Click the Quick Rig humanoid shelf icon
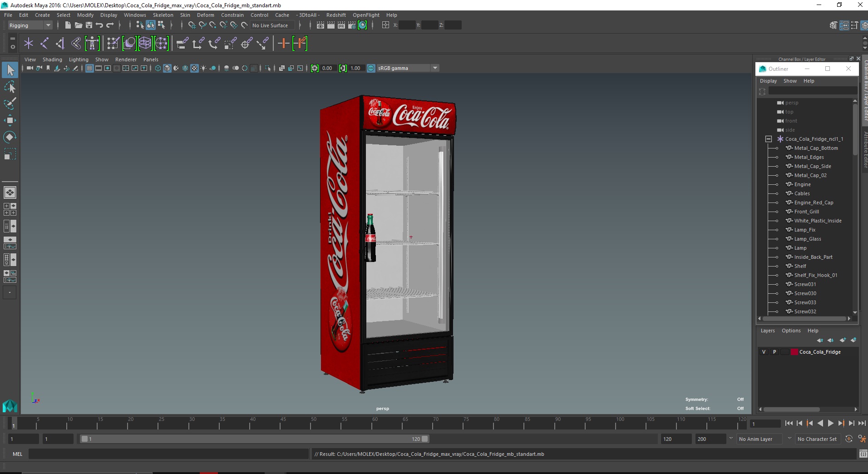This screenshot has width=868, height=474. click(x=92, y=44)
